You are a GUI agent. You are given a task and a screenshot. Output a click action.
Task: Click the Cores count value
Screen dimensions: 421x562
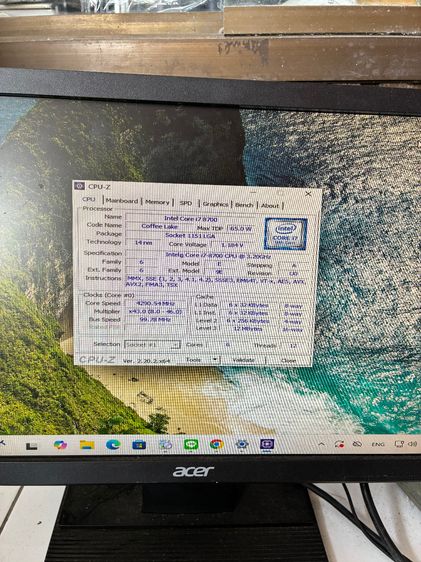227,345
